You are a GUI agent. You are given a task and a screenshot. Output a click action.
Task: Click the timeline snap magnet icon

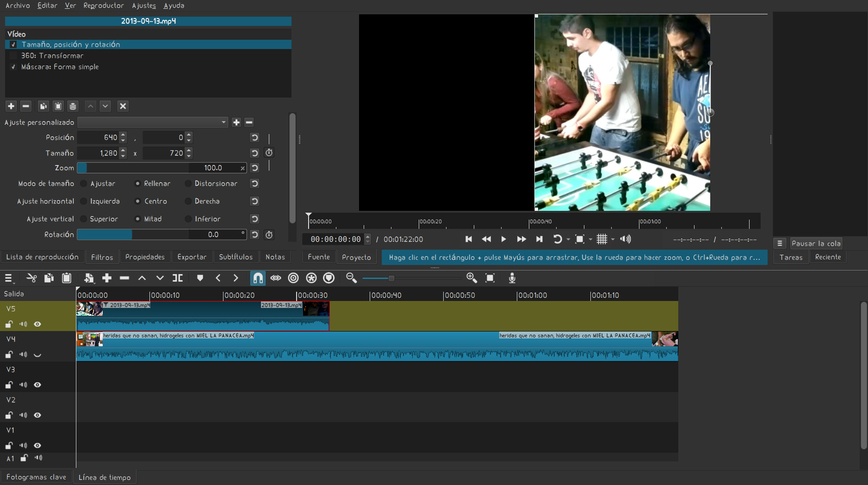[x=258, y=278]
